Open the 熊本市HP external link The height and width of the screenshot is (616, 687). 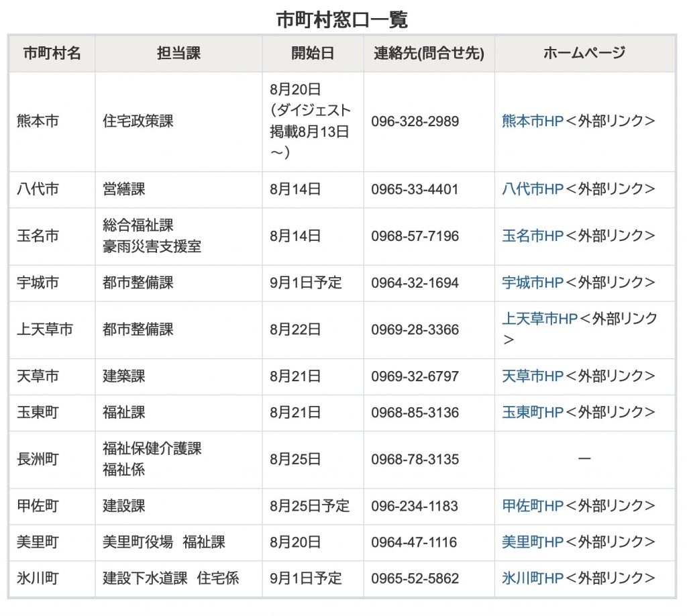click(532, 121)
